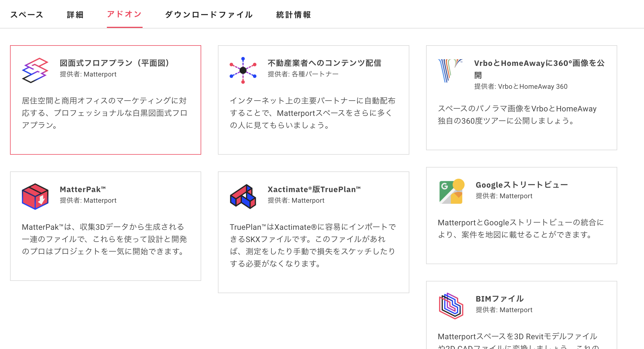Click the 図面式フロアプラン floor plan icon

(x=35, y=70)
